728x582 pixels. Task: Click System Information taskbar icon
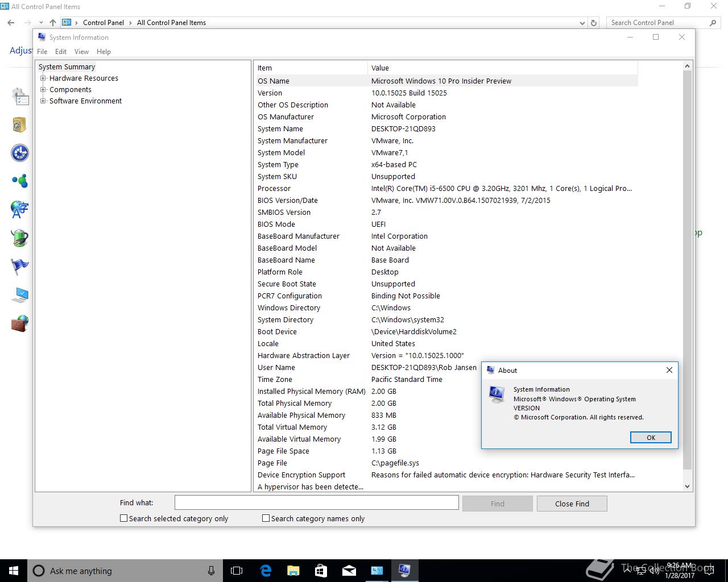(404, 571)
